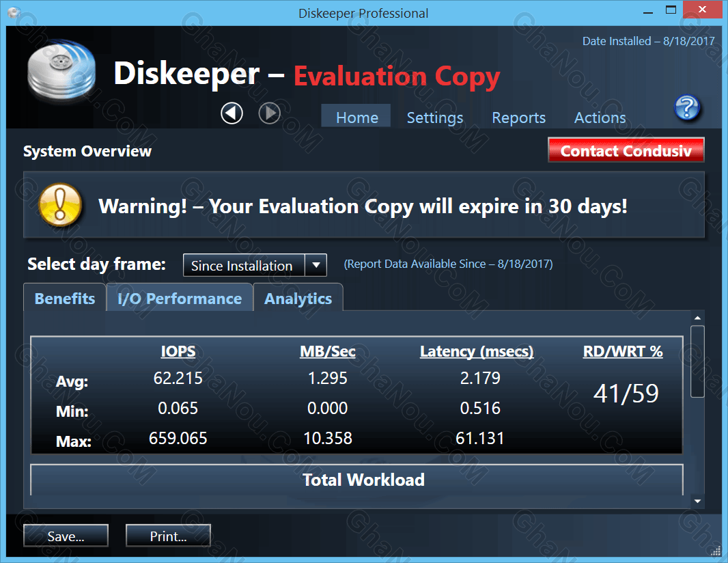The height and width of the screenshot is (563, 728).
Task: Click the IOPS column header
Action: (x=178, y=351)
